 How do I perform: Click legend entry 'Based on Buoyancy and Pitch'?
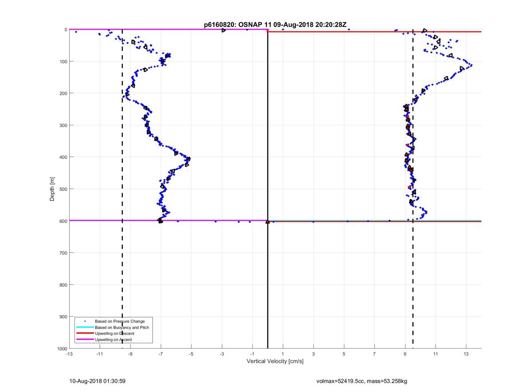(x=122, y=327)
